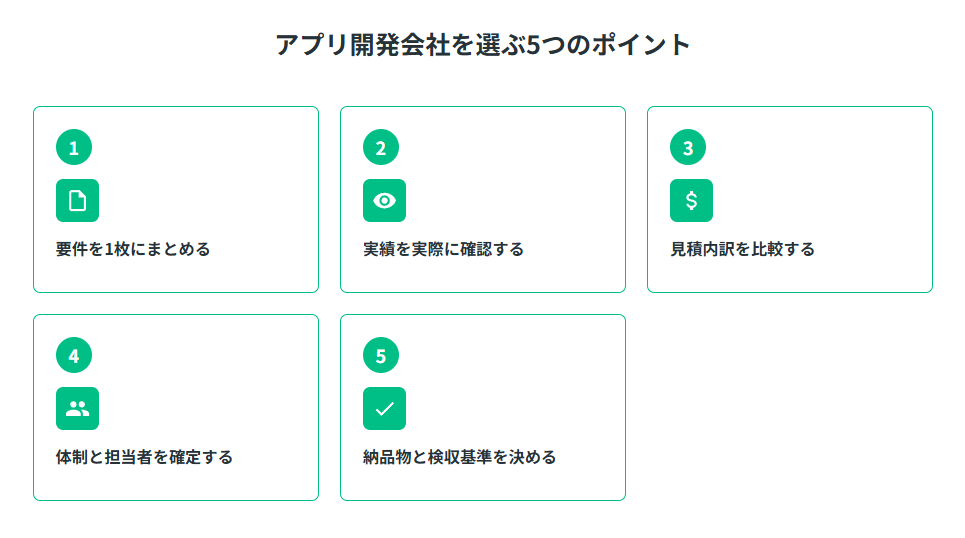Click the people icon in card 4
Image resolution: width=965 pixels, height=538 pixels.
pos(77,408)
